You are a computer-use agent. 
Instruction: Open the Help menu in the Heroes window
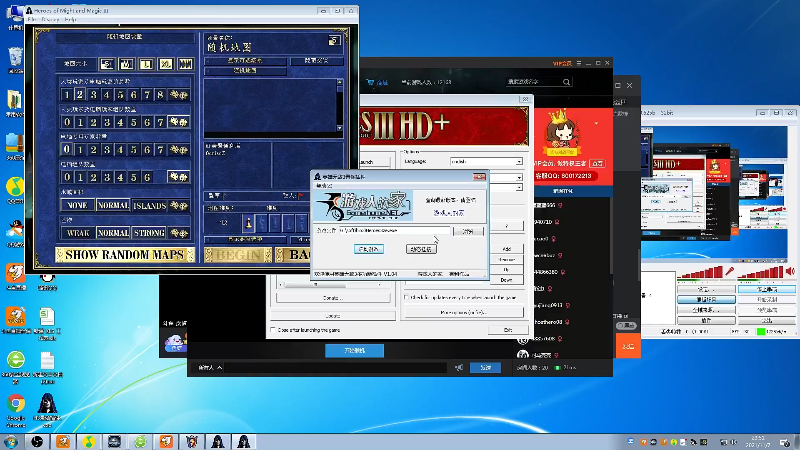click(x=71, y=19)
